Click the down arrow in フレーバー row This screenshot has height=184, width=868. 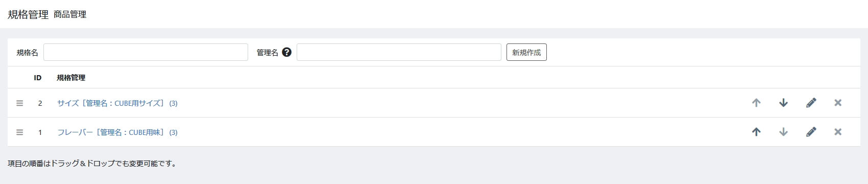pyautogui.click(x=783, y=132)
